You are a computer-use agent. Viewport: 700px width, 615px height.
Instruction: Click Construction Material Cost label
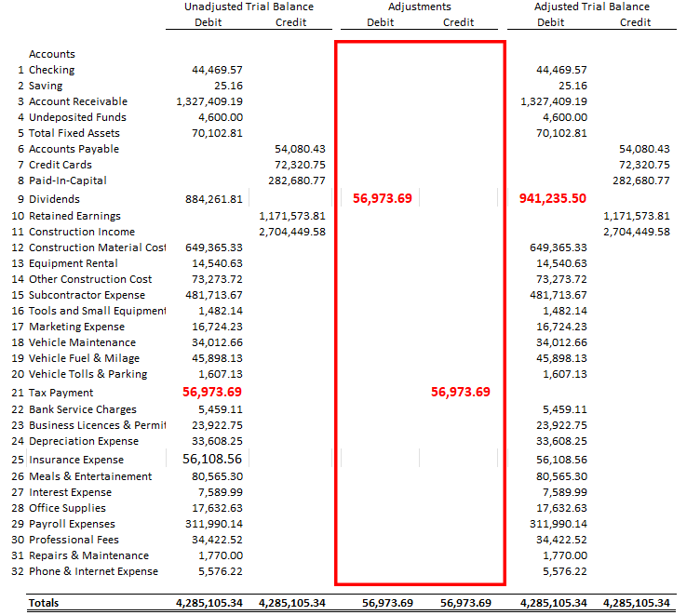(x=98, y=247)
